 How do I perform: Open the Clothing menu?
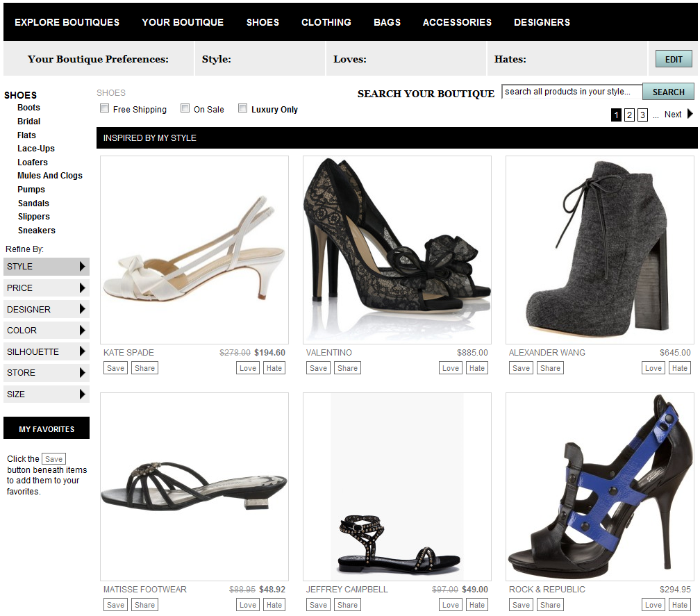tap(326, 22)
